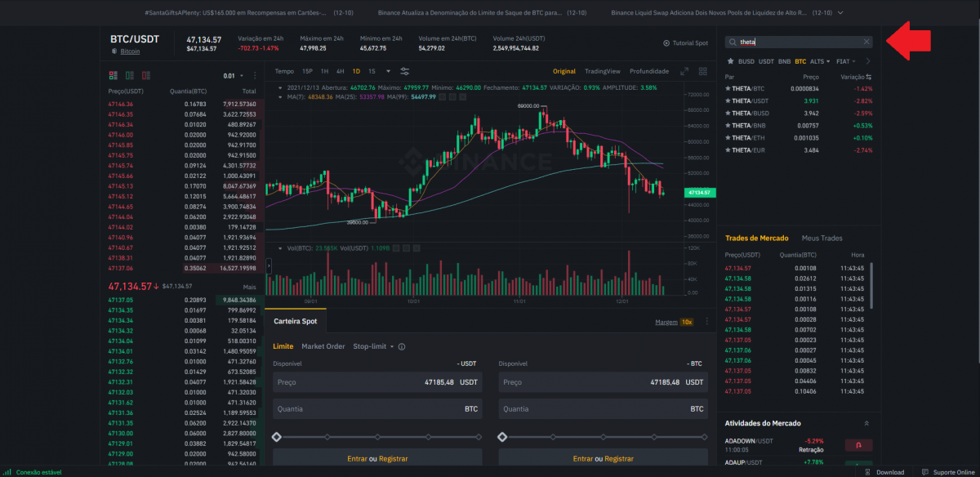Sort pairs by the Preço column header
The height and width of the screenshot is (477, 980).
810,76
